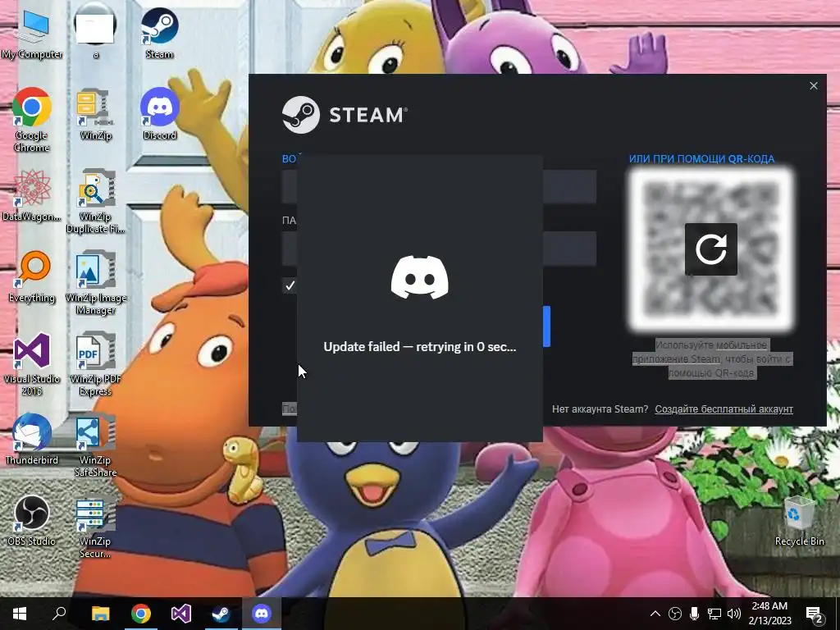This screenshot has height=630, width=840.
Task: Click 'Создайте бесплатный аккаунт' link
Action: 724,409
